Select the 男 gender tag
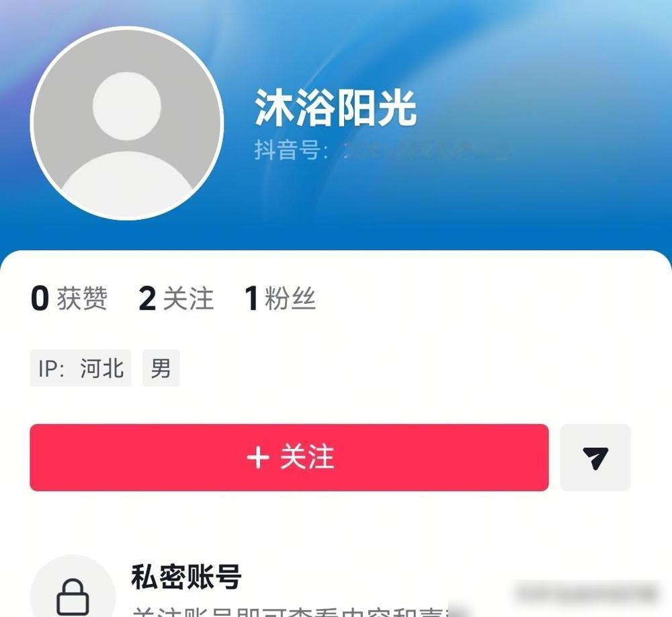This screenshot has width=672, height=617. click(161, 368)
